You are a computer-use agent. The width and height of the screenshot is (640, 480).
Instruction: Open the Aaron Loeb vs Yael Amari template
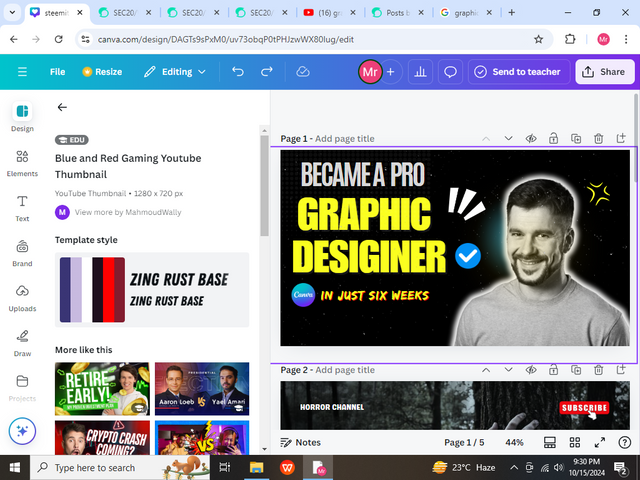click(x=202, y=389)
